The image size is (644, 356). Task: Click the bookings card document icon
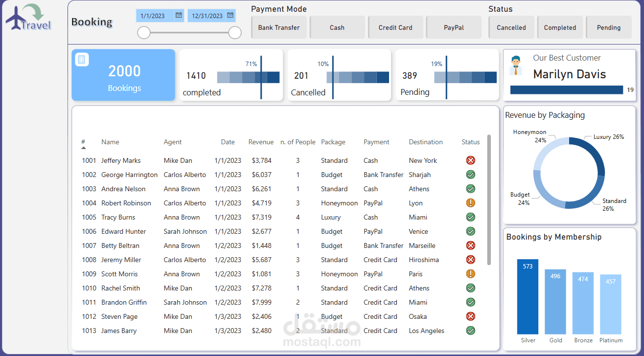(x=82, y=60)
